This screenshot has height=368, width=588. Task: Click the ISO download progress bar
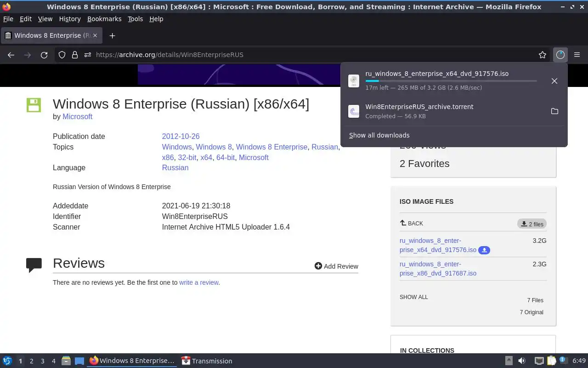tap(451, 81)
